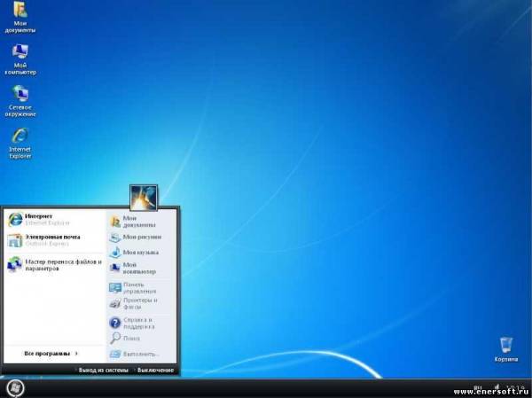Click Выход из системы log off button
This screenshot has width=532, height=398.
click(x=103, y=371)
